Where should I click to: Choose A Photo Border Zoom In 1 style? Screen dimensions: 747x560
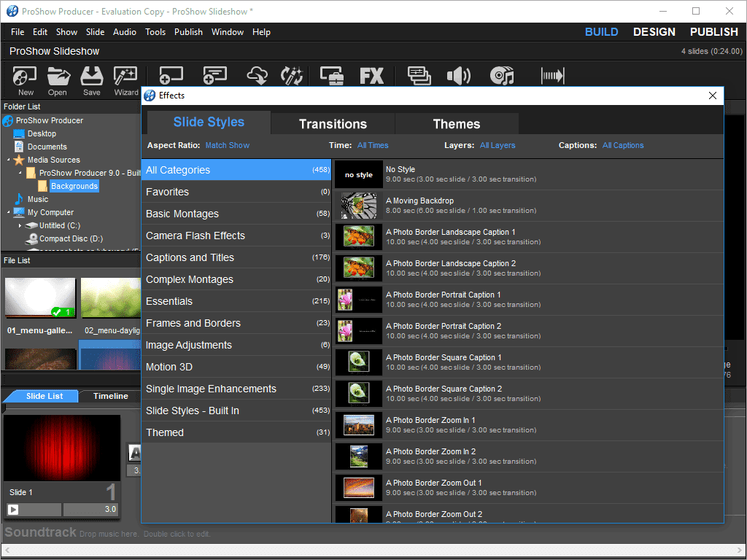[x=528, y=425]
